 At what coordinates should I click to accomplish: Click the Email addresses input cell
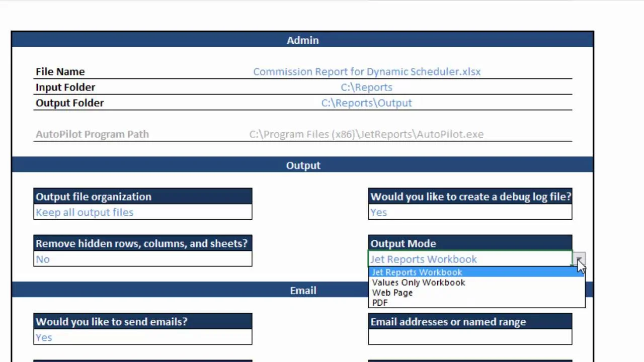click(469, 337)
